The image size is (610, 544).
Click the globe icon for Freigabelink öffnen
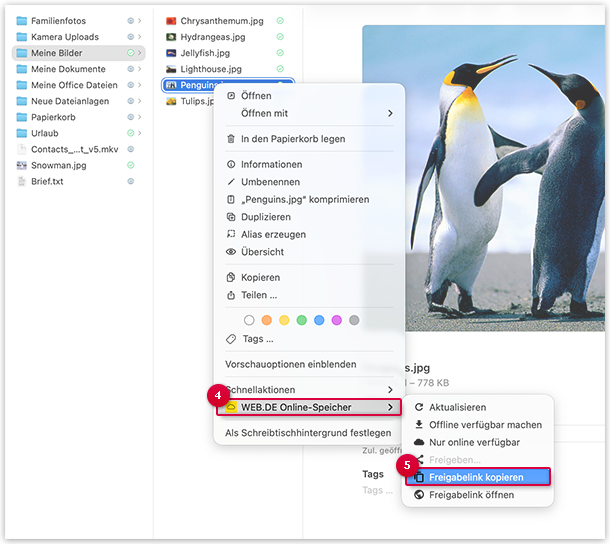[x=418, y=495]
